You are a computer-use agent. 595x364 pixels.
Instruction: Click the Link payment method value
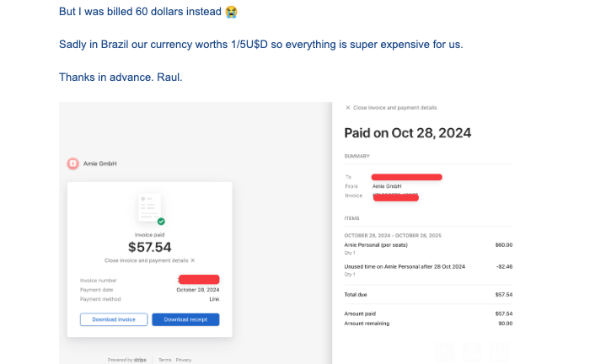[214, 299]
